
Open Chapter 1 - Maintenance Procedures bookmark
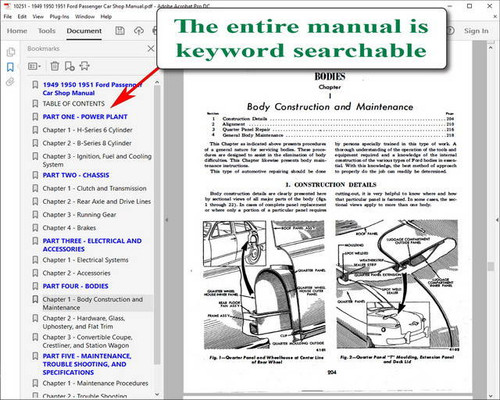pos(95,383)
